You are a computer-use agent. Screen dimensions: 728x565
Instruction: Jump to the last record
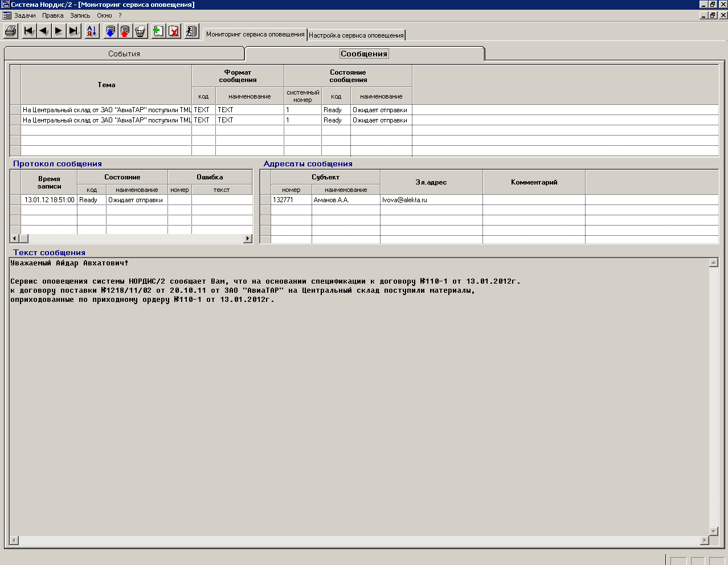73,31
